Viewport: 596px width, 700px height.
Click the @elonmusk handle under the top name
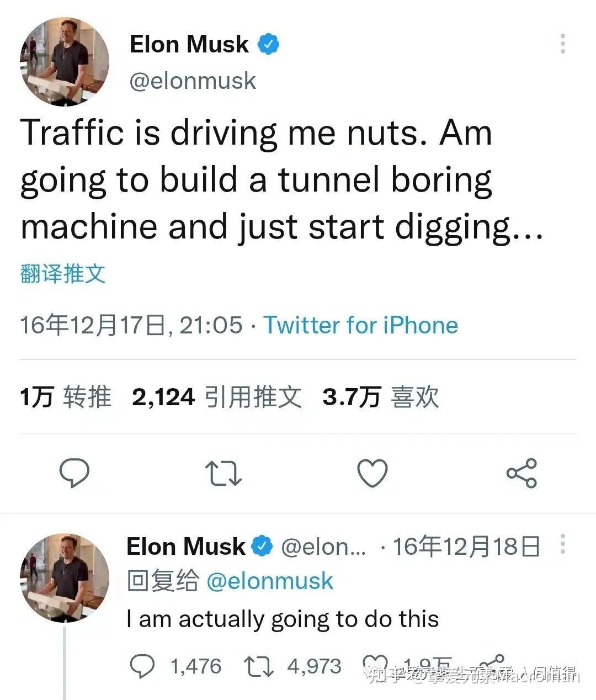193,81
